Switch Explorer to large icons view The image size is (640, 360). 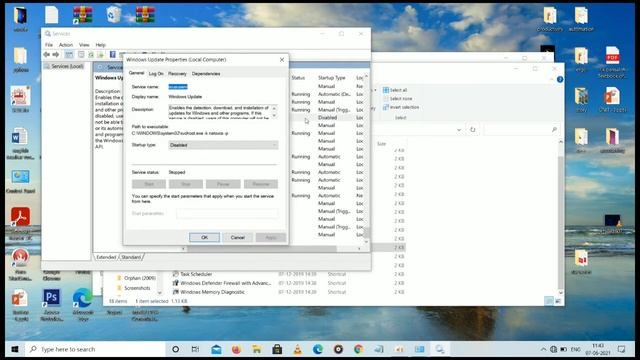(558, 301)
